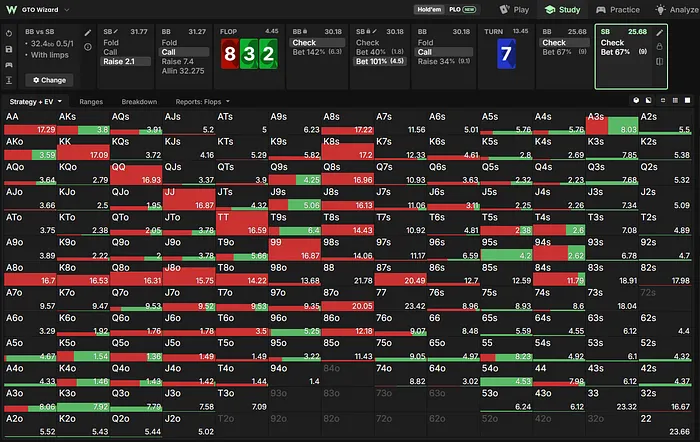Click the Change settings button
Screen dimensions: 700x442
tap(50, 80)
